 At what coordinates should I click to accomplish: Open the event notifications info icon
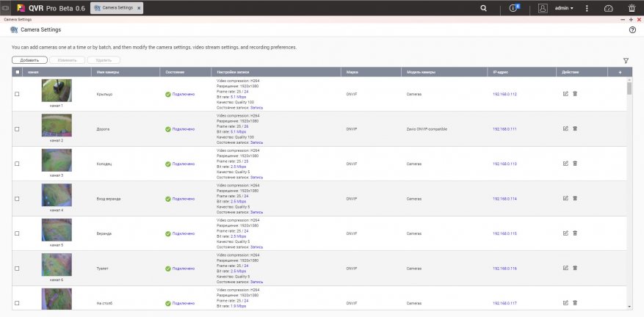513,8
